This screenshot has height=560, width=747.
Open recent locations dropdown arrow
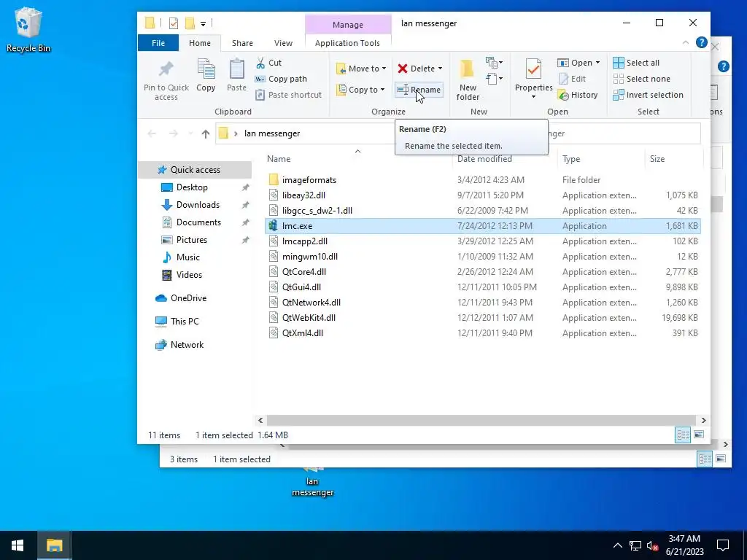pyautogui.click(x=190, y=134)
